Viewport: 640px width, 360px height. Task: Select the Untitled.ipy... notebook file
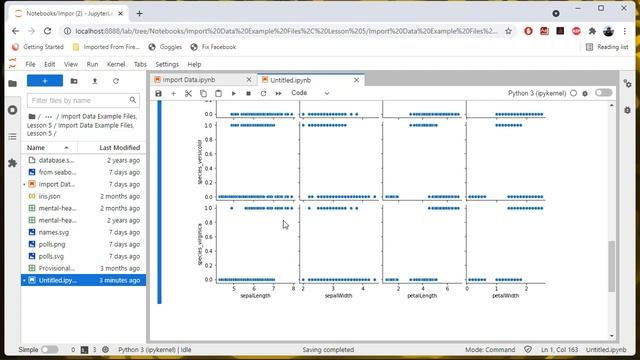pos(83,280)
